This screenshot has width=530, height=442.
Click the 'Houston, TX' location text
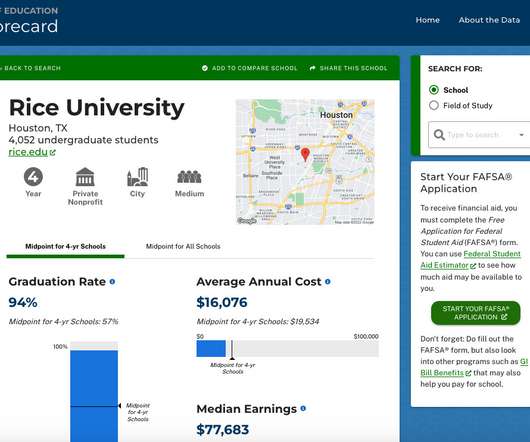point(38,128)
